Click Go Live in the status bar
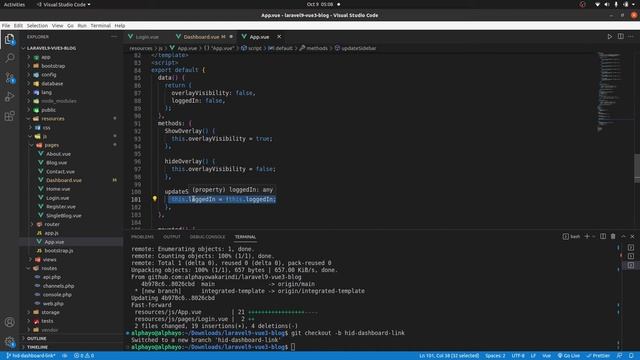Image resolution: width=640 pixels, height=360 pixels. 569,356
